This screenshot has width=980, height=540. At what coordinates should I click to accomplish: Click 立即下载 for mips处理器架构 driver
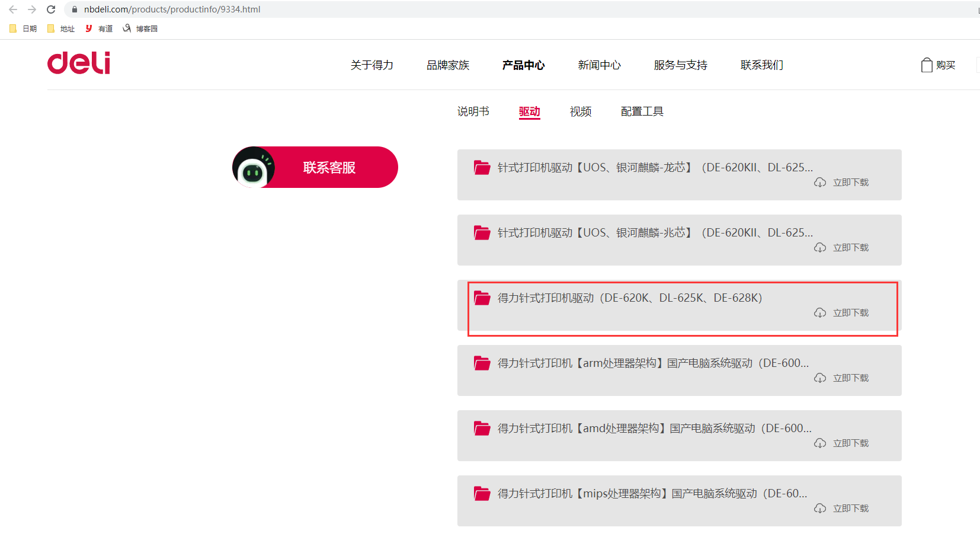(851, 509)
